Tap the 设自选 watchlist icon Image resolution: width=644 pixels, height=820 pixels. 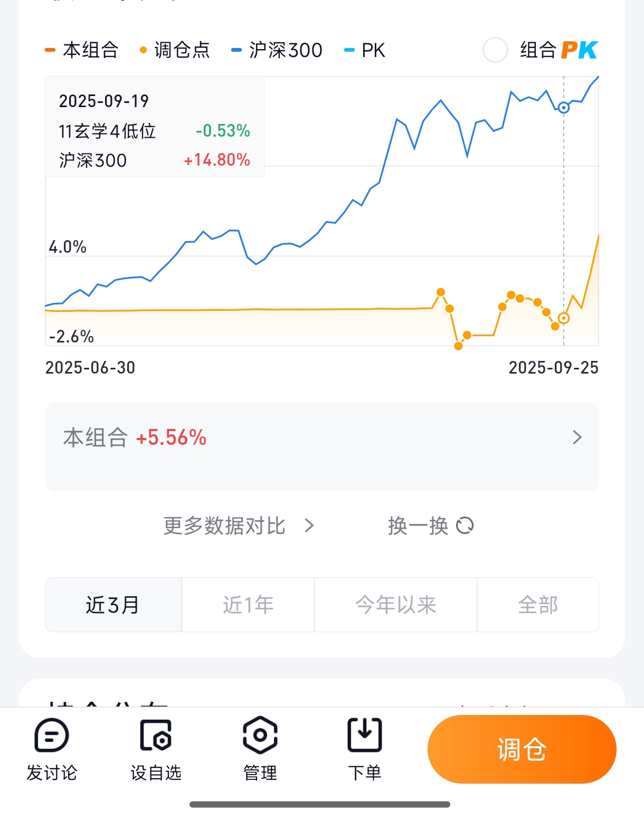tap(156, 735)
